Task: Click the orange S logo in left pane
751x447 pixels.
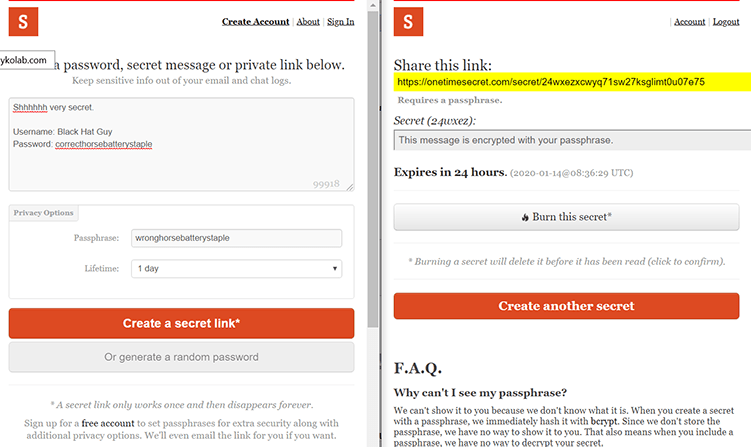Action: [x=23, y=22]
